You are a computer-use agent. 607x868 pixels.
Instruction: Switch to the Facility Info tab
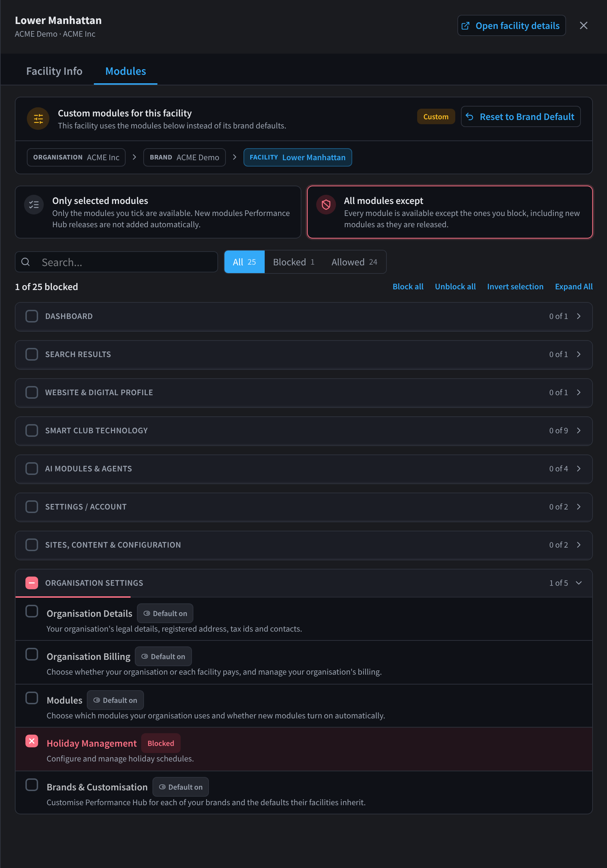click(54, 71)
